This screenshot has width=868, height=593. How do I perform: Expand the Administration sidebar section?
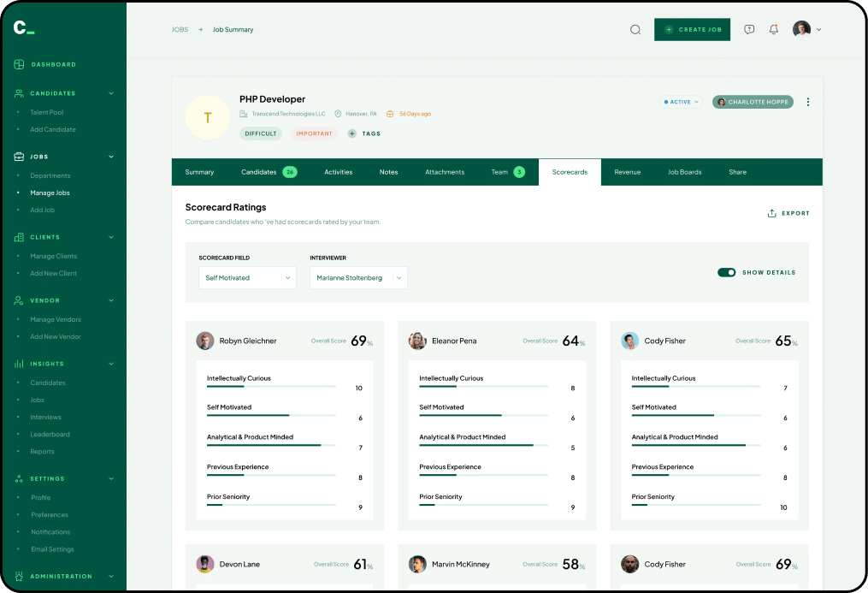pos(111,577)
